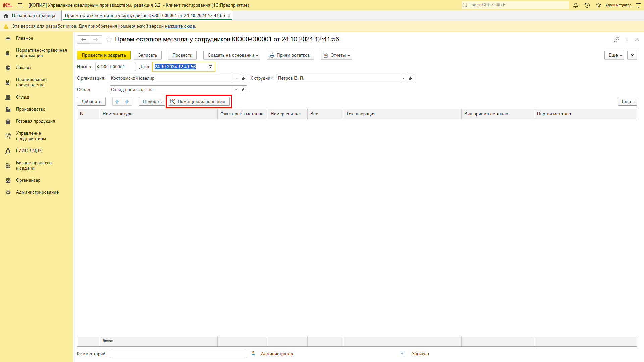
Task: Click Провести и закрыть button
Action: coord(104,55)
